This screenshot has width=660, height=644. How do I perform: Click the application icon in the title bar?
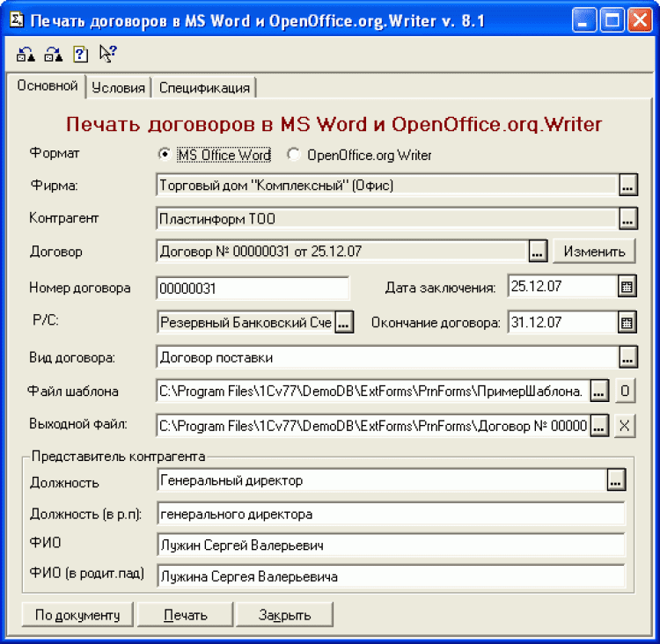(x=17, y=19)
